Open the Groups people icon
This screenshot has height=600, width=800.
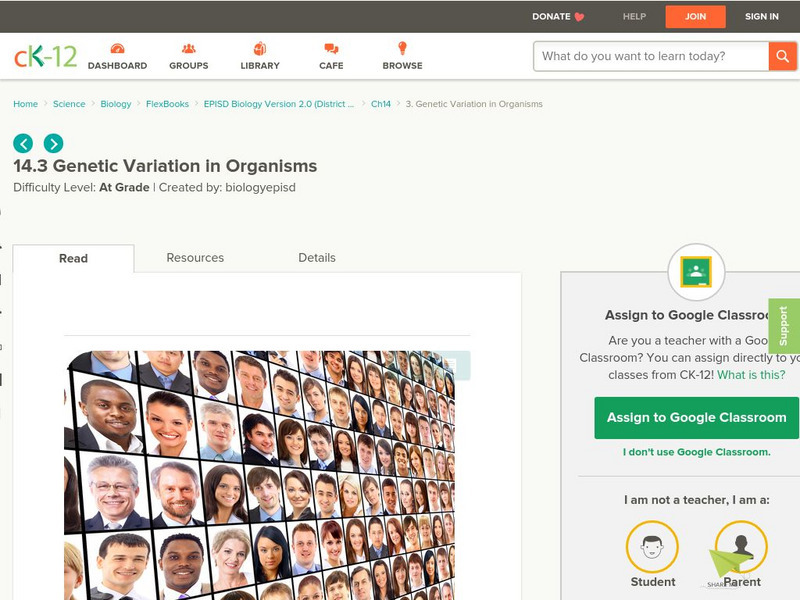(x=189, y=48)
